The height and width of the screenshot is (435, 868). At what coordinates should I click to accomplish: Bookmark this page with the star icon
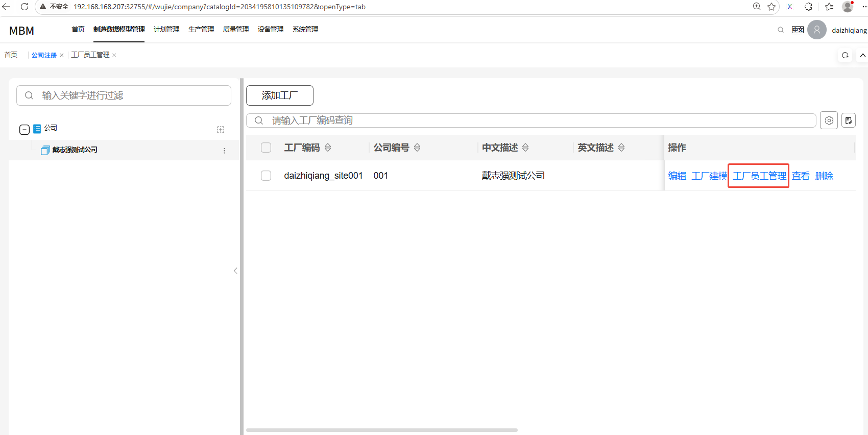click(x=771, y=7)
